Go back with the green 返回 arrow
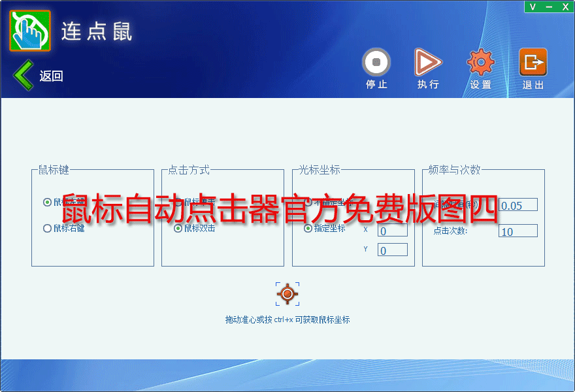The image size is (575, 392). tap(24, 75)
